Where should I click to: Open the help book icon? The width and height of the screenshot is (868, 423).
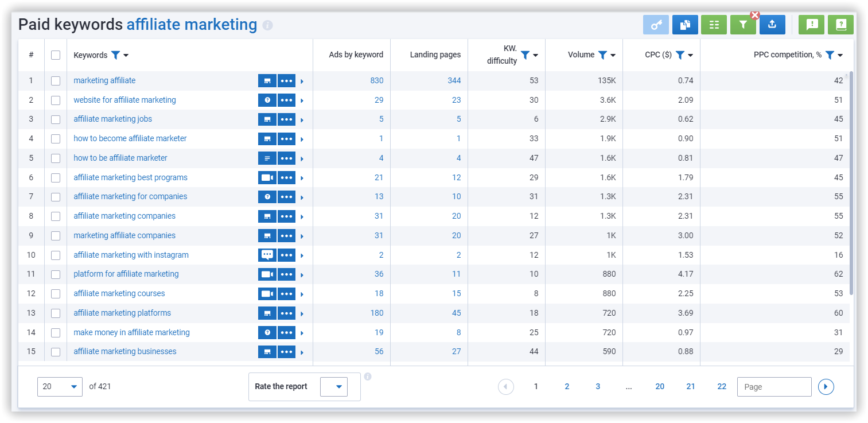tap(840, 25)
